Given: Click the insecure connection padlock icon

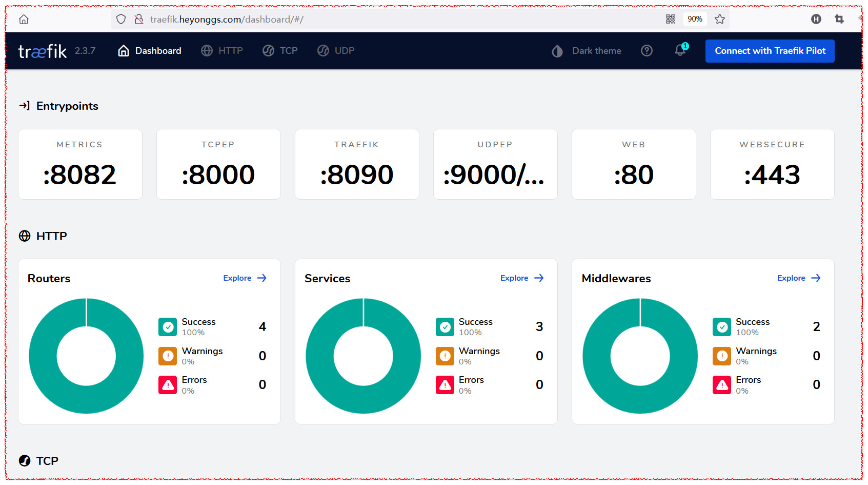Looking at the screenshot, I should click(138, 20).
